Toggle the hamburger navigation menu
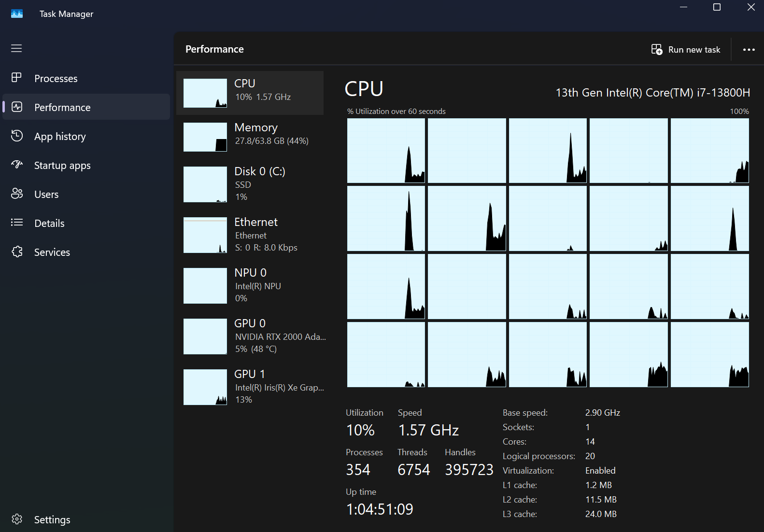 pyautogui.click(x=16, y=48)
